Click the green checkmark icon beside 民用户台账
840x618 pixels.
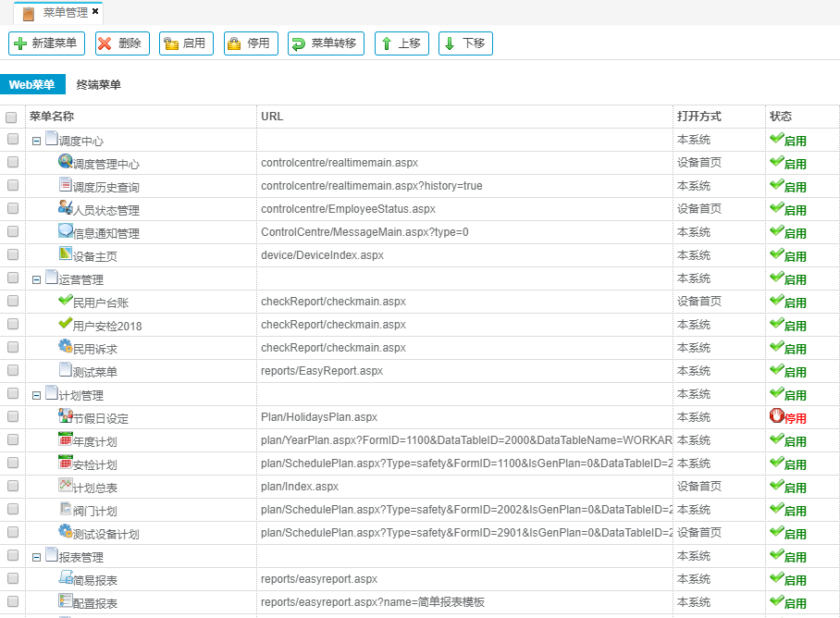[x=65, y=300]
